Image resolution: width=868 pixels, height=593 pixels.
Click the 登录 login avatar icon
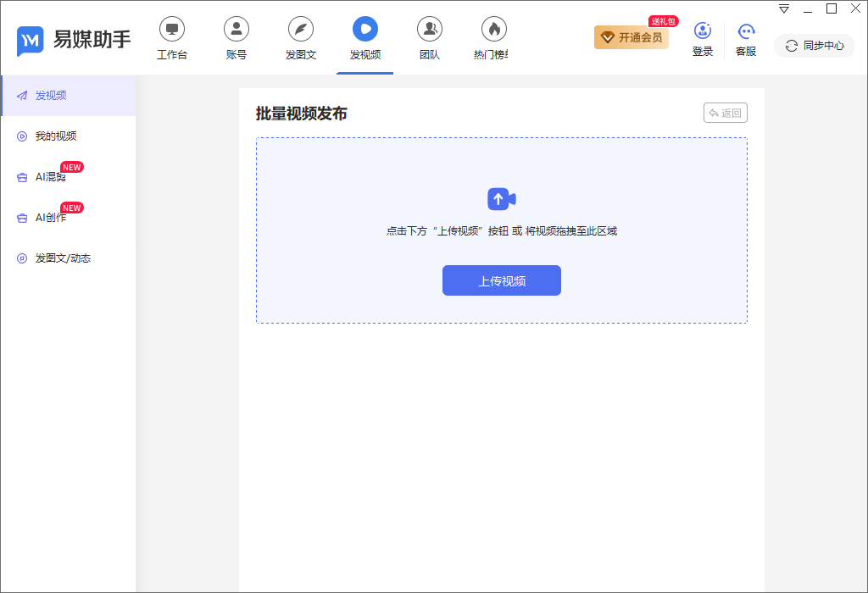pyautogui.click(x=703, y=31)
